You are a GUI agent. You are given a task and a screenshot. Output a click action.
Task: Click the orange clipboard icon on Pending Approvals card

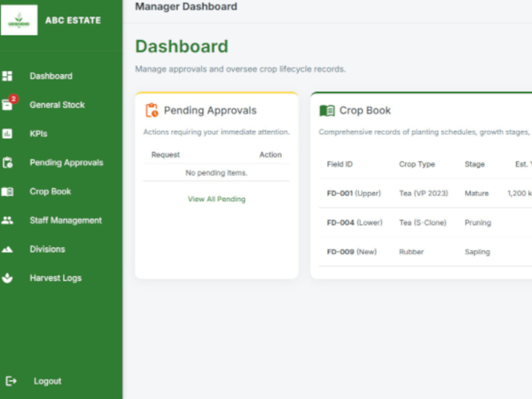[x=152, y=110]
